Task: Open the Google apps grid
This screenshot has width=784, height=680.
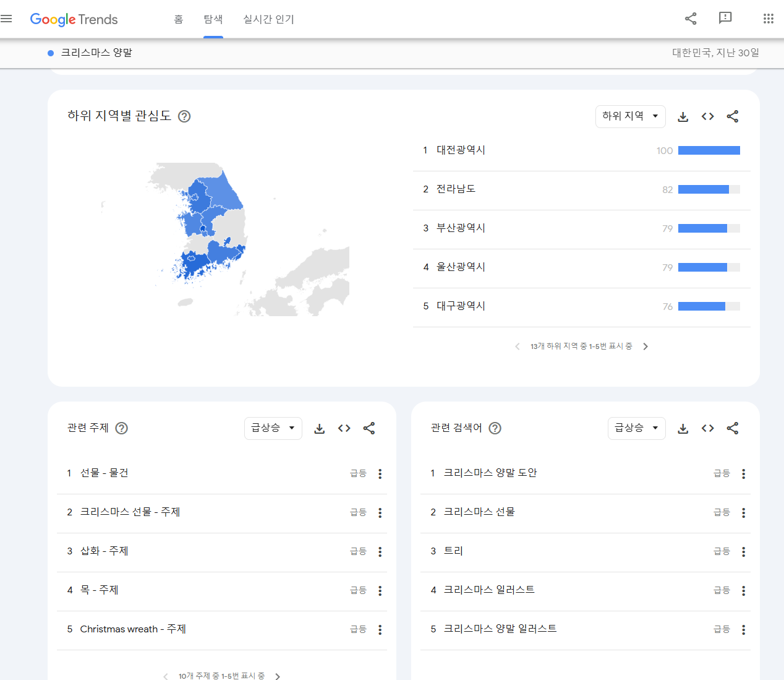Action: (769, 19)
